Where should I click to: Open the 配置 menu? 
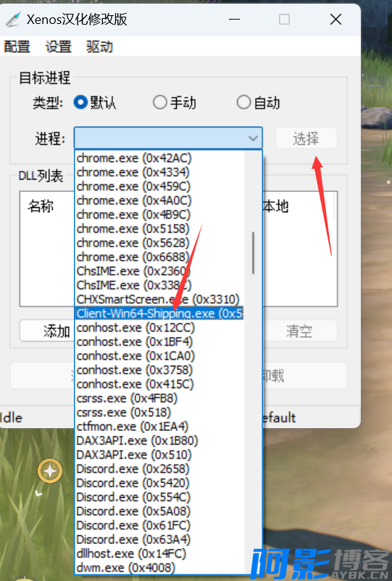[17, 46]
